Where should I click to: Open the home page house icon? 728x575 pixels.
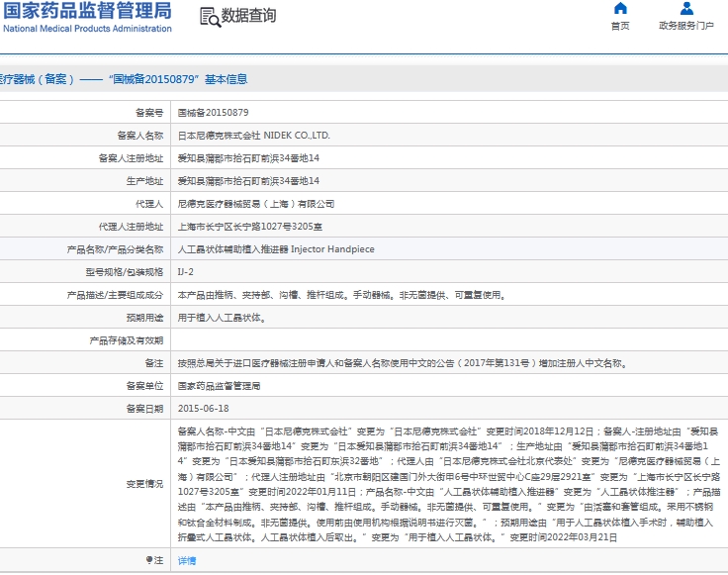point(620,8)
